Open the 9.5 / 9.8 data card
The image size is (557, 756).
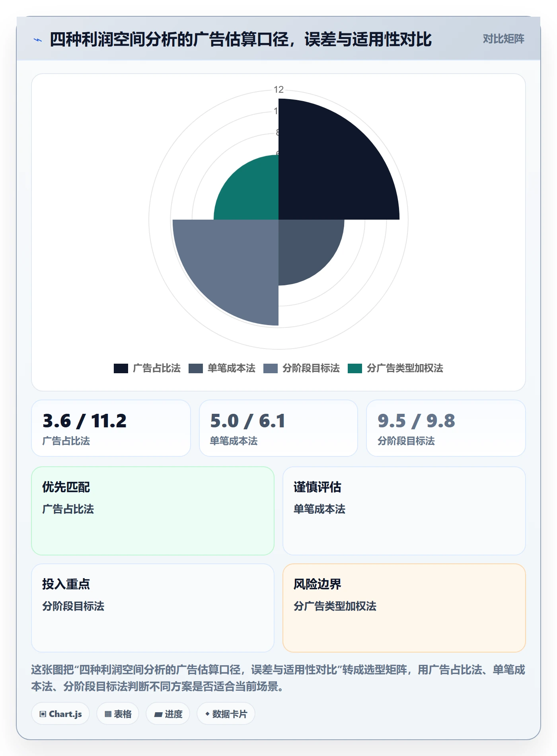click(x=446, y=428)
